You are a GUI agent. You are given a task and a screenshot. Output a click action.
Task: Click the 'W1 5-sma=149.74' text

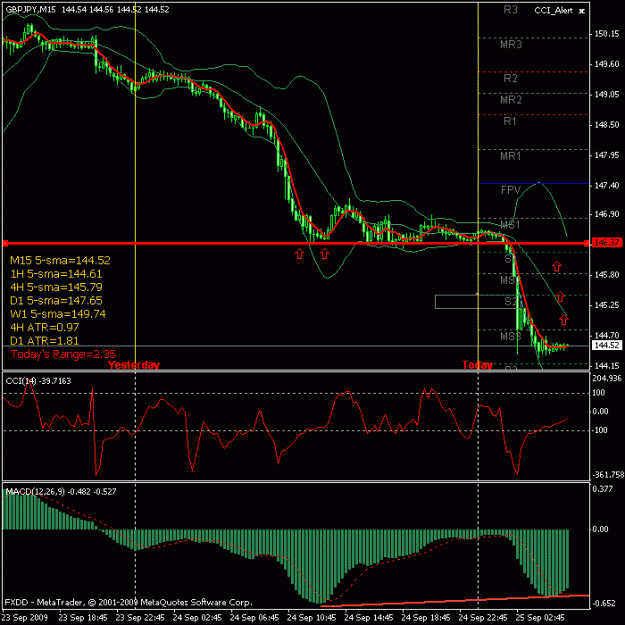pos(58,314)
